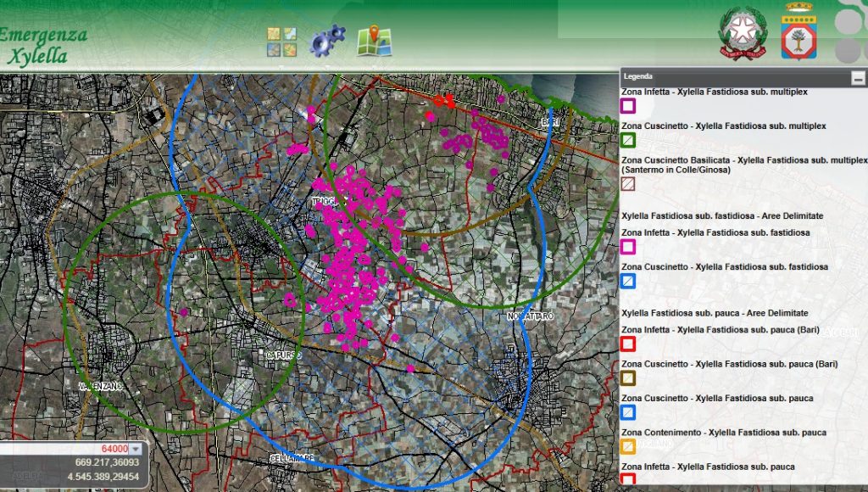Click the Zona Cuscinetto Basilicata swatch
This screenshot has width=868, height=492.
[628, 184]
